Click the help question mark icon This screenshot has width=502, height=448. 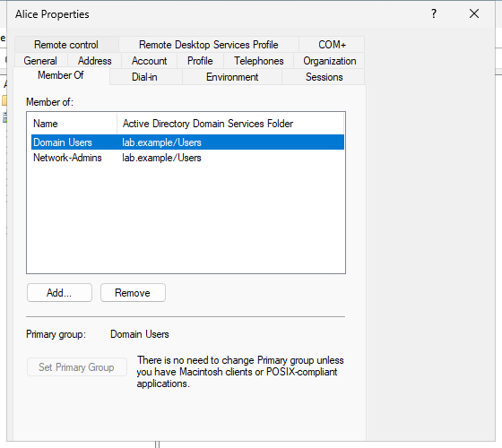click(x=434, y=13)
